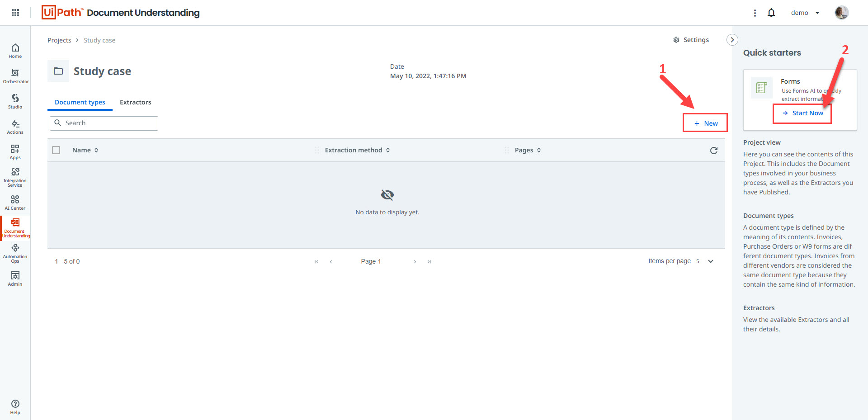The width and height of the screenshot is (868, 420).
Task: Click into the Search field
Action: (x=104, y=123)
